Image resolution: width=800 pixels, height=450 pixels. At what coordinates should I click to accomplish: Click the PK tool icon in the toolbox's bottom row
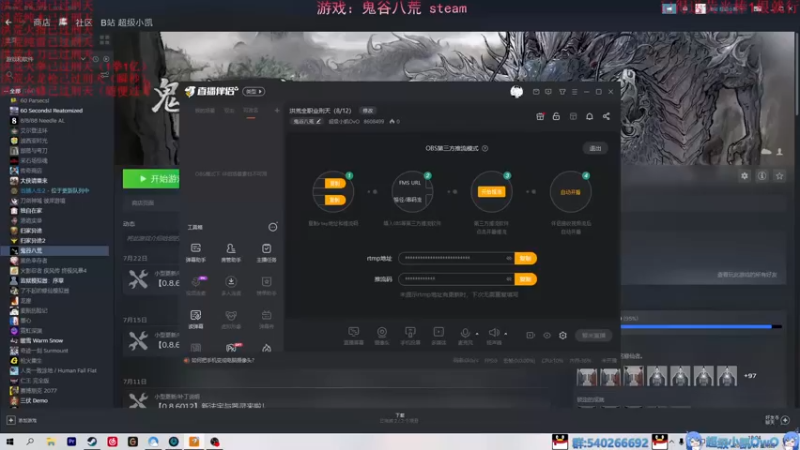(x=232, y=348)
